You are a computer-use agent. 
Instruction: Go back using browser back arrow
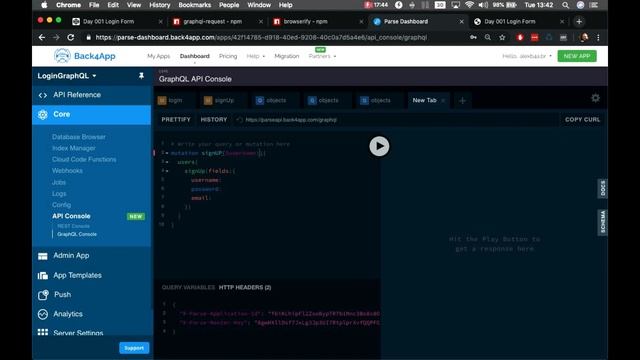tap(42, 37)
